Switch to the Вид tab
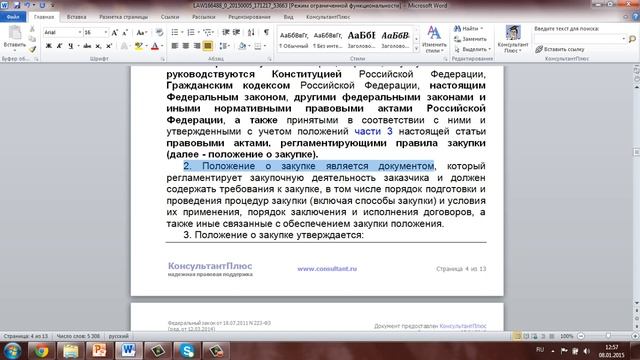This screenshot has width=640, height=360. (x=289, y=17)
